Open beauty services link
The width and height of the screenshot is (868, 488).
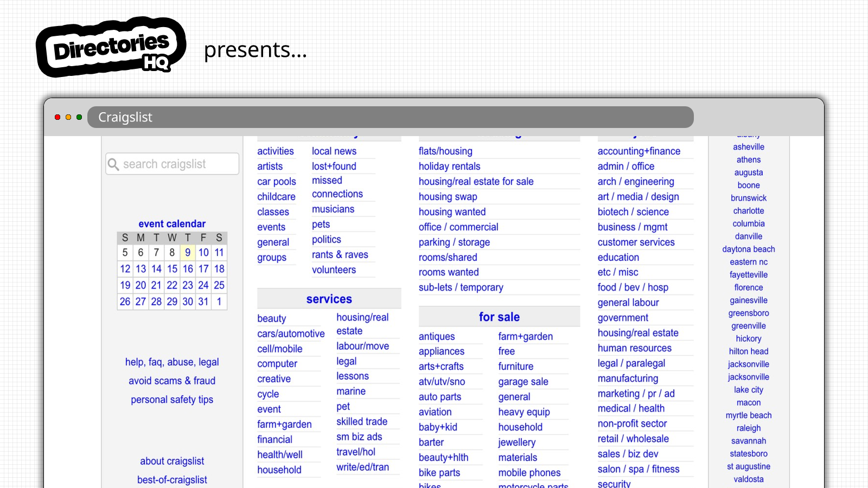tap(272, 319)
